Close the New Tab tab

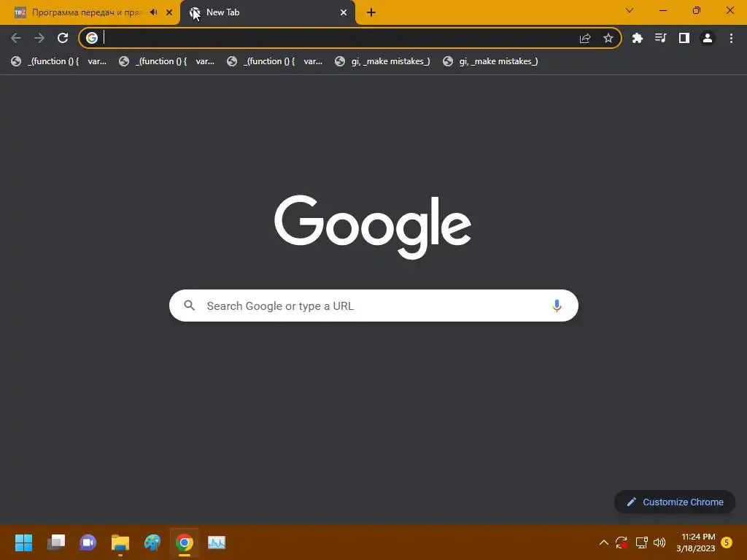(x=344, y=12)
